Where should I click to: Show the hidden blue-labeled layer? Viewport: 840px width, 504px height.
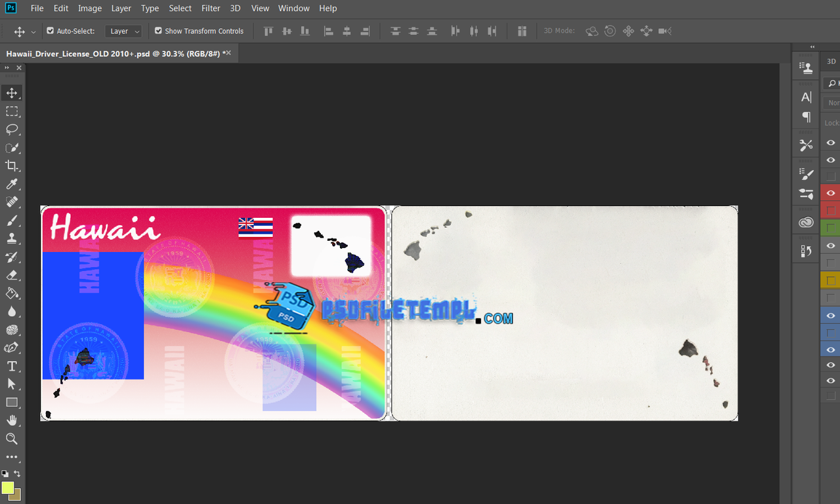tap(831, 333)
